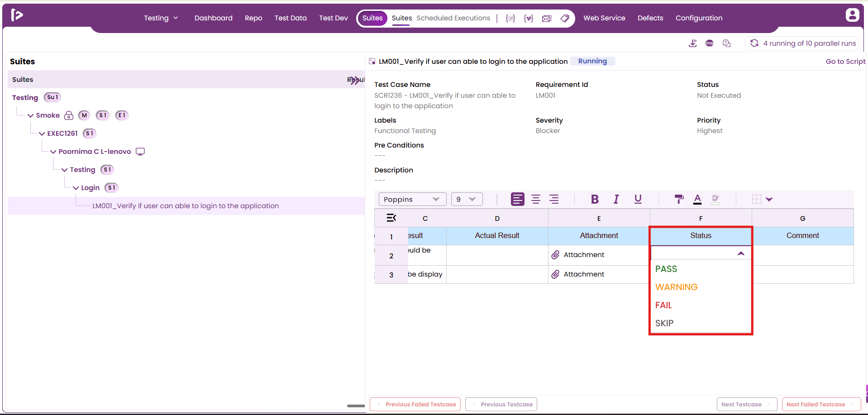The height and width of the screenshot is (415, 868).
Task: Go to Next Testcase
Action: (747, 404)
